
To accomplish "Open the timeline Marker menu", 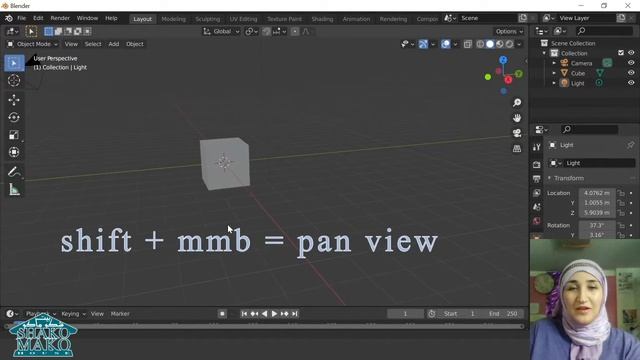I will (120, 313).
